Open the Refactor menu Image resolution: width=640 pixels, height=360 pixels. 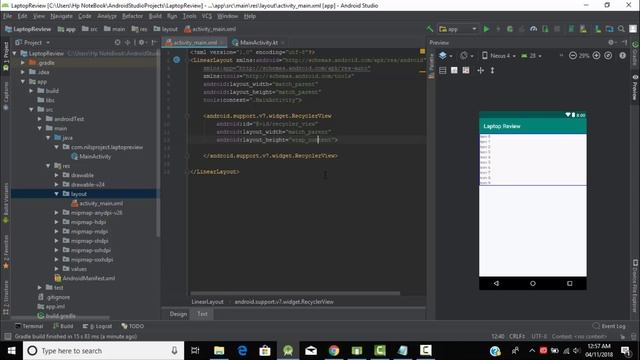[x=133, y=16]
